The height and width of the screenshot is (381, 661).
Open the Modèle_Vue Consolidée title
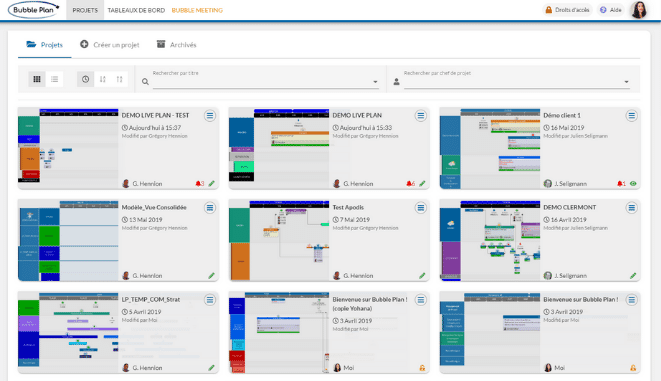(x=154, y=207)
